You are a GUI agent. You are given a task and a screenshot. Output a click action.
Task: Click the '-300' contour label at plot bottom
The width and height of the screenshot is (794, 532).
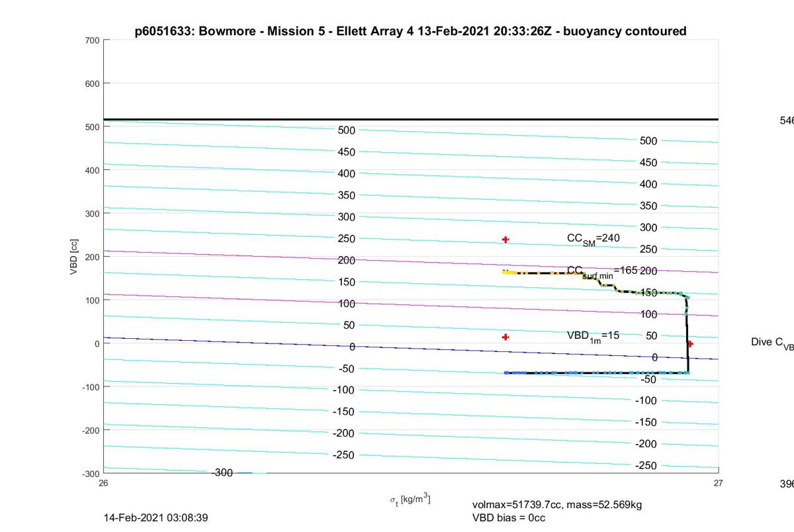tap(222, 472)
